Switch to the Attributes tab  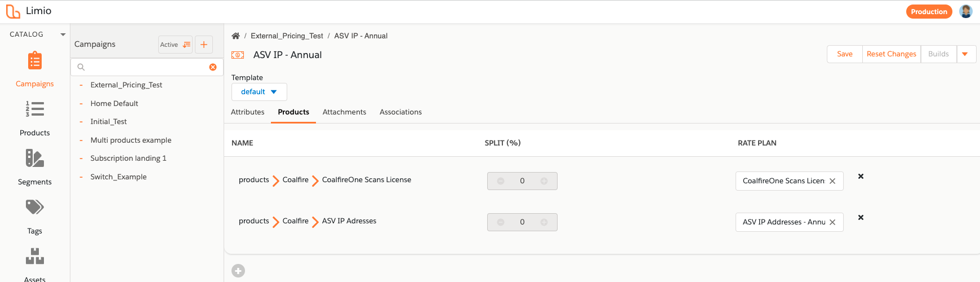(248, 112)
